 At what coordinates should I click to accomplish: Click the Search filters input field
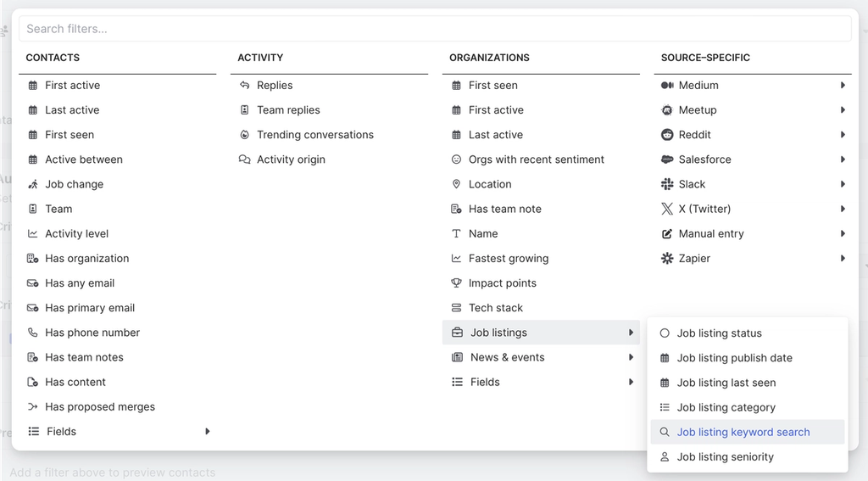(434, 29)
